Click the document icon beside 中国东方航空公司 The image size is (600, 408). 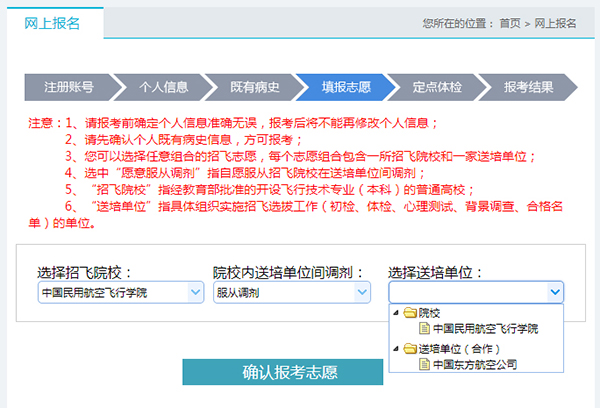[x=425, y=365]
